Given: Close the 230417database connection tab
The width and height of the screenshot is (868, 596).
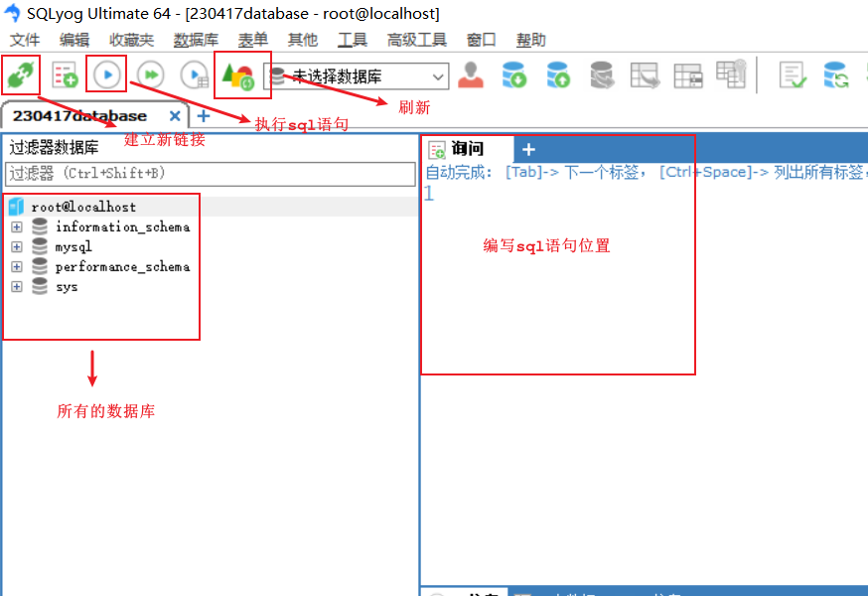Looking at the screenshot, I should [175, 116].
